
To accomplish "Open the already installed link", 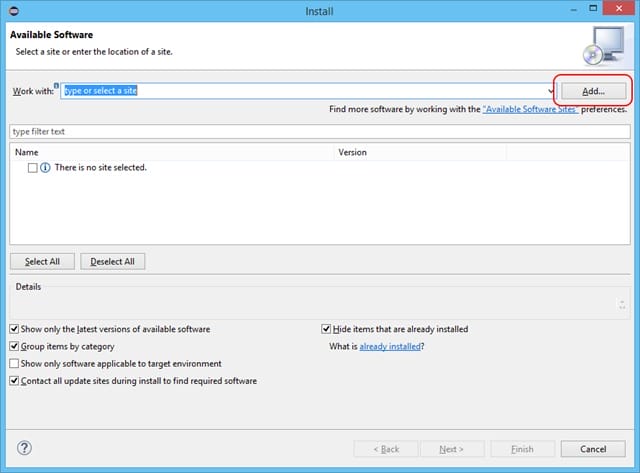I will pos(390,346).
